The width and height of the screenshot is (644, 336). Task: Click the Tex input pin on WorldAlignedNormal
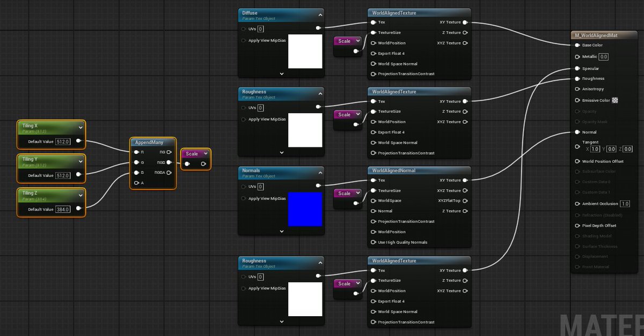pos(373,180)
